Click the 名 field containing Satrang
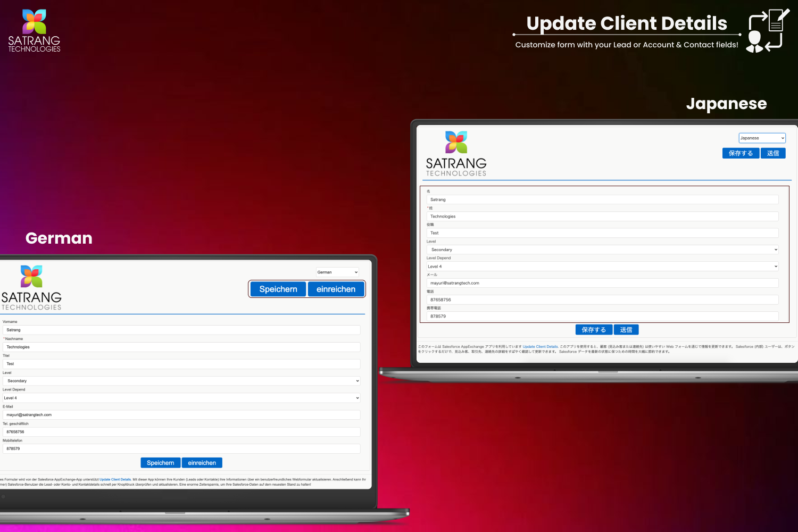The height and width of the screenshot is (532, 798). click(x=602, y=199)
